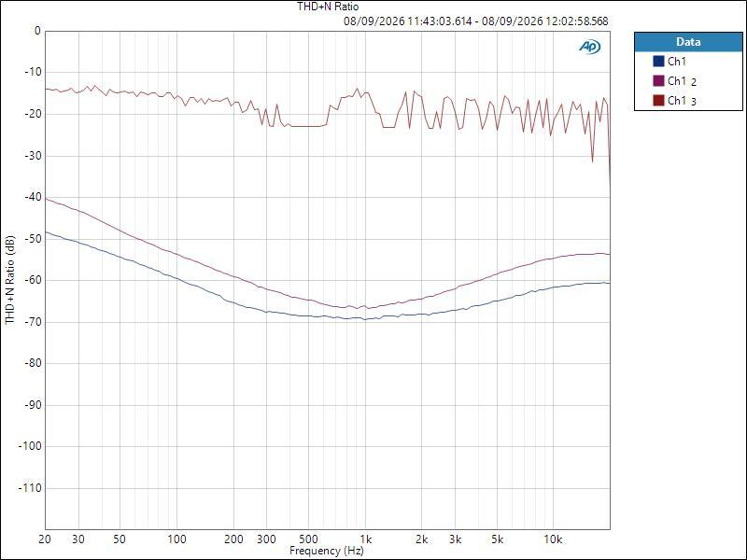Select the Ch1 legend entry label
This screenshot has width=747, height=560.
pyautogui.click(x=676, y=62)
